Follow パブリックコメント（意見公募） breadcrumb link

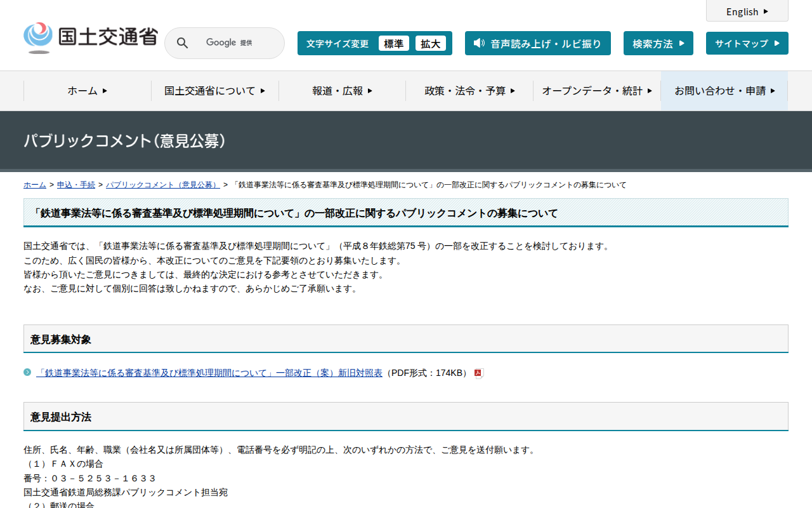coord(162,185)
